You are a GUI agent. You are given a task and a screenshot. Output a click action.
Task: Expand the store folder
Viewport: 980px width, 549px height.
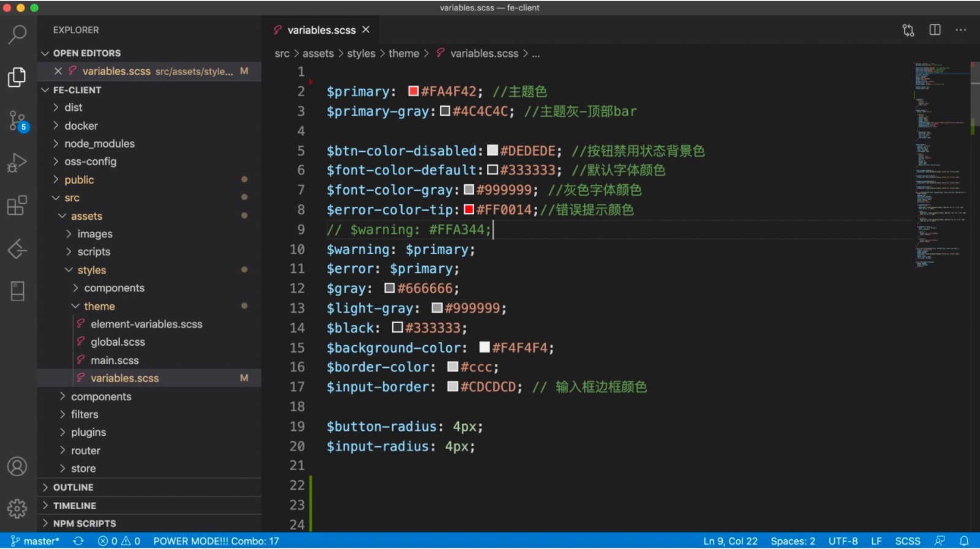(149, 468)
